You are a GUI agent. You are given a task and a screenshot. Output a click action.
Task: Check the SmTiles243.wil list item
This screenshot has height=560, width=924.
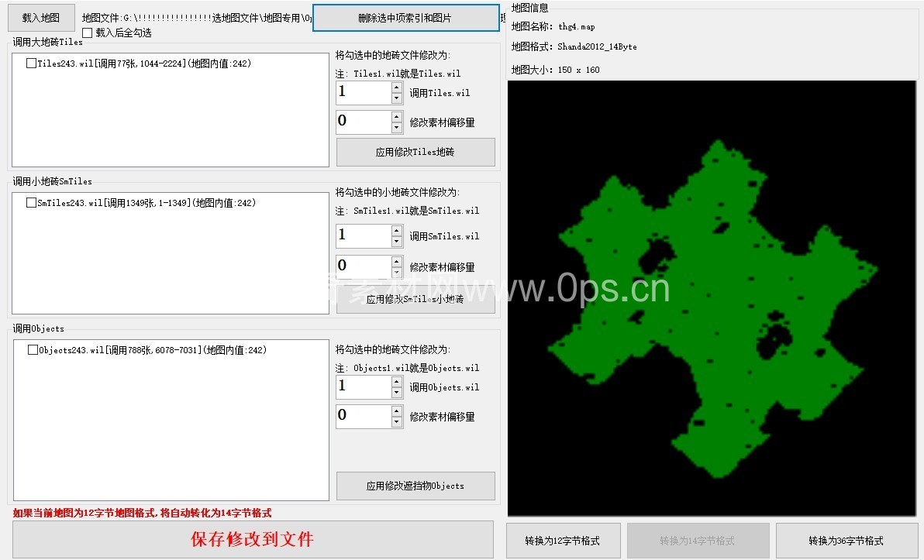(x=31, y=203)
